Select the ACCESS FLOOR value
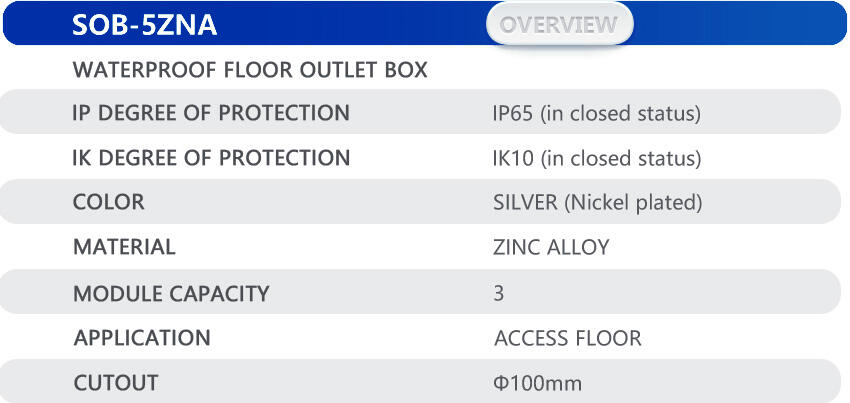Viewport: 850px width, 403px height. pos(568,339)
